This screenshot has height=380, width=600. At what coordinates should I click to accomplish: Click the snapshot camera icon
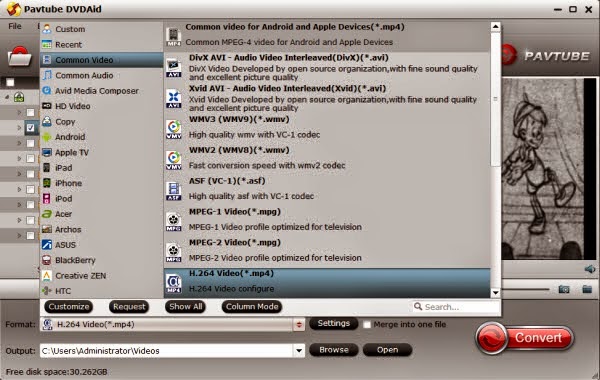pyautogui.click(x=564, y=289)
